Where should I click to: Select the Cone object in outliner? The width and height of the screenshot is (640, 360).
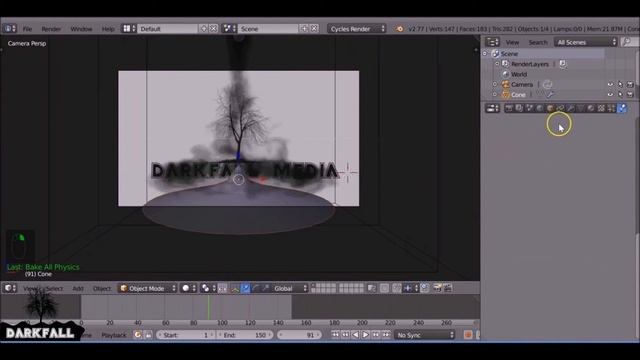coord(518,95)
